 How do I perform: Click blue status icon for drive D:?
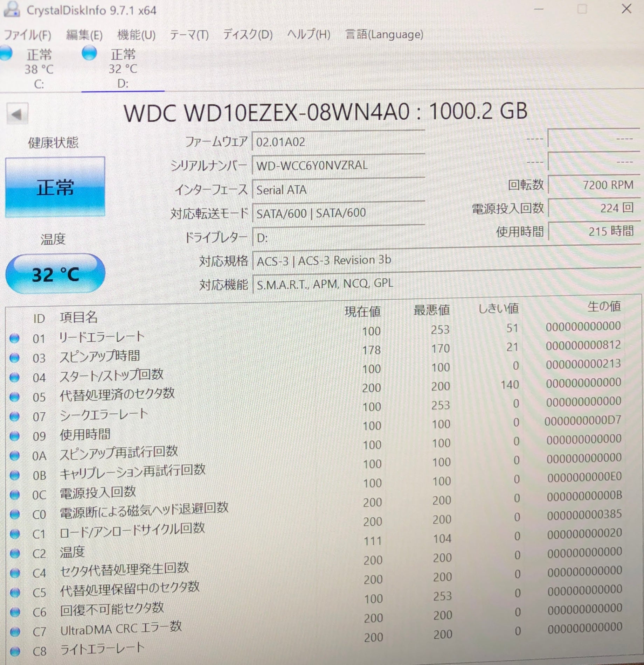tap(89, 53)
